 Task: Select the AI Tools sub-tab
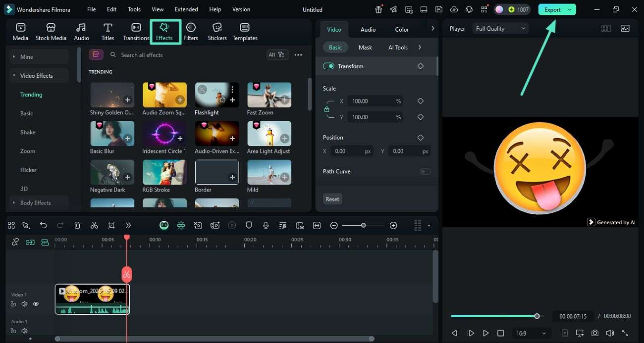tap(398, 48)
